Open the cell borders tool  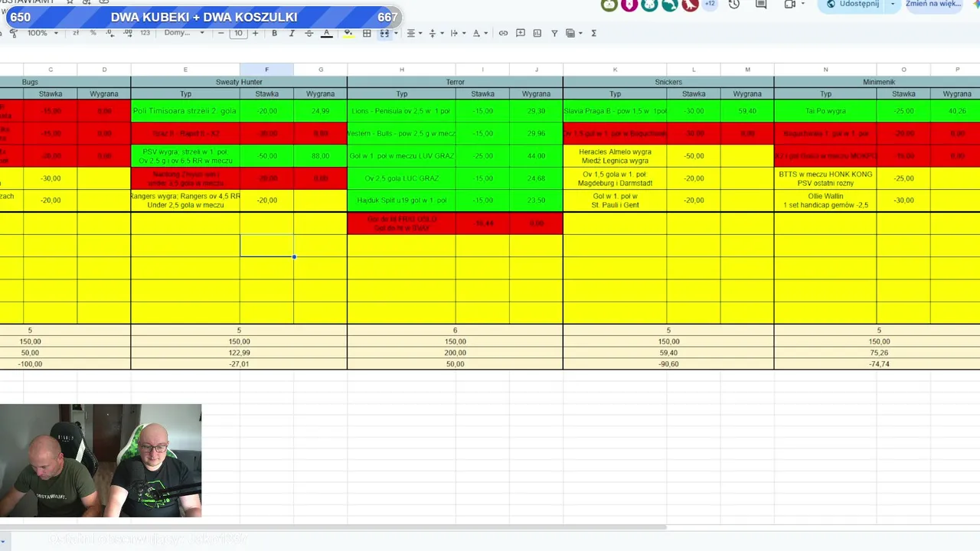367,33
